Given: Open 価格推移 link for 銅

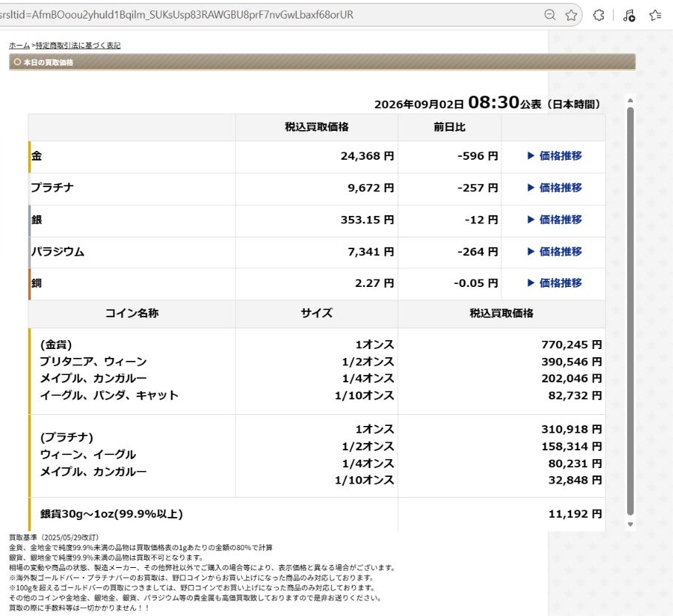Looking at the screenshot, I should click(554, 283).
